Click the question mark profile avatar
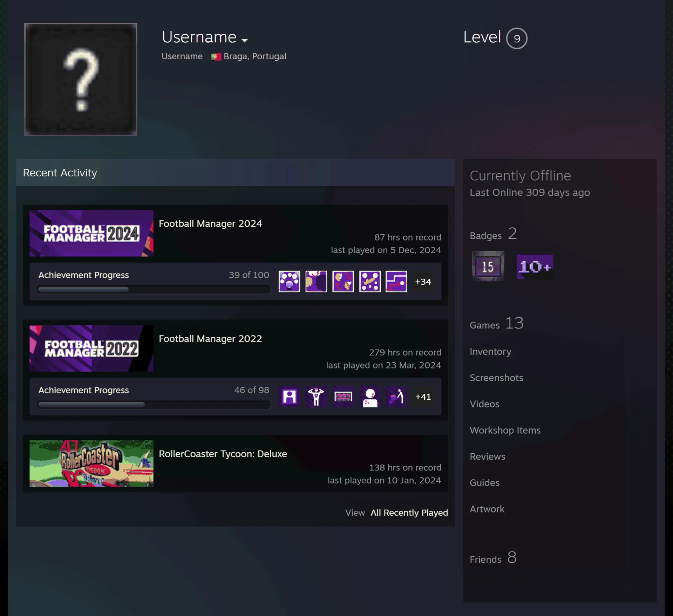Screen dimensions: 673x616 click(x=81, y=79)
